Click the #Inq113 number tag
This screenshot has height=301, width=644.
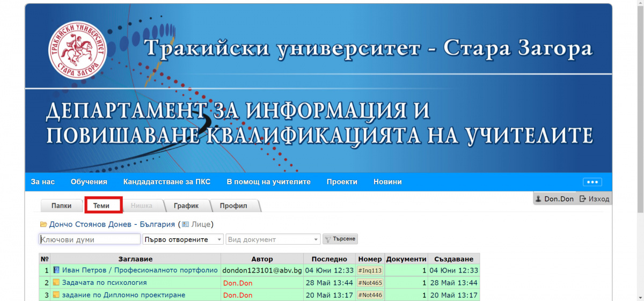click(x=370, y=270)
